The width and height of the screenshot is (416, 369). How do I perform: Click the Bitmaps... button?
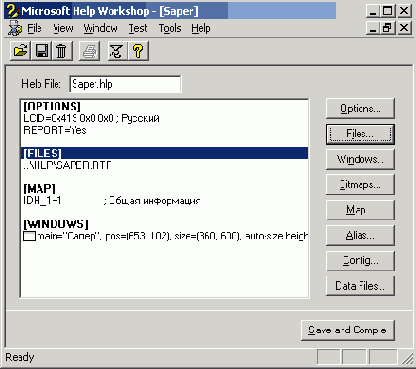pos(360,185)
